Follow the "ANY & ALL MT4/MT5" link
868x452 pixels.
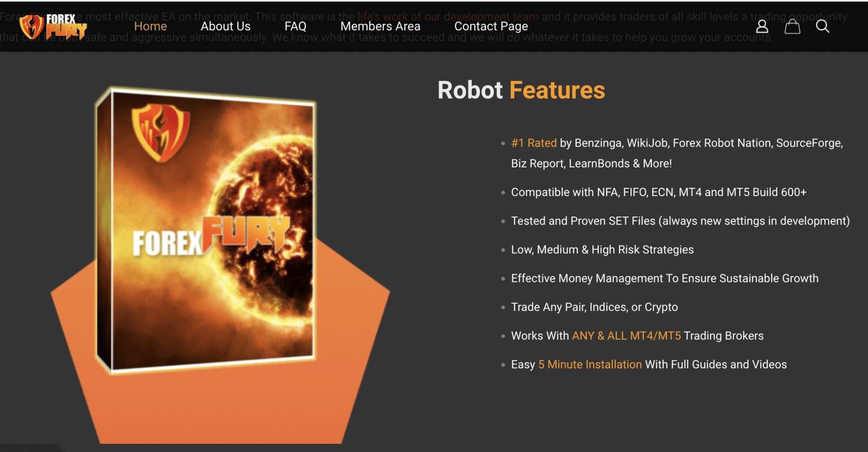tap(626, 336)
